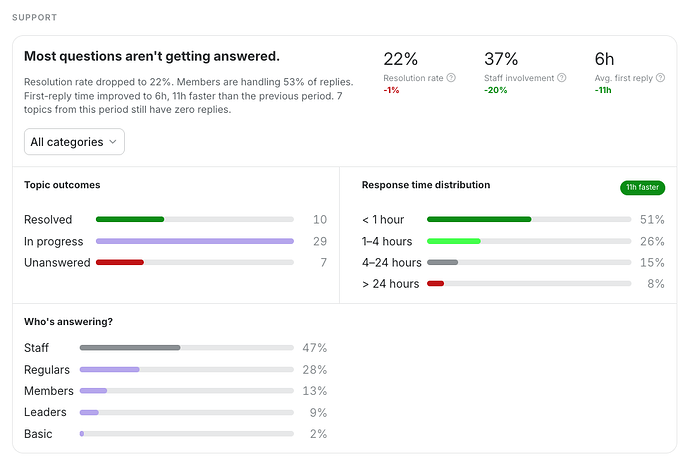Click the < 1 hour response bar
The width and height of the screenshot is (690, 463).
pyautogui.click(x=479, y=219)
